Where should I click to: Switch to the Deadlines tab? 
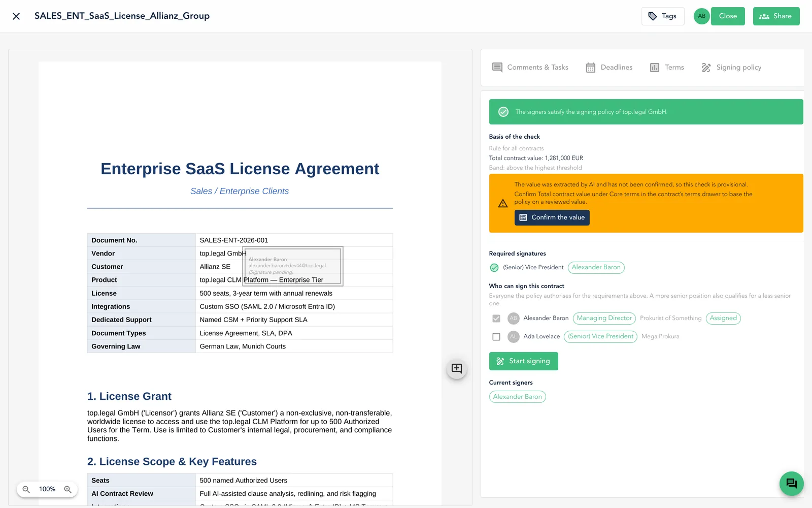609,68
